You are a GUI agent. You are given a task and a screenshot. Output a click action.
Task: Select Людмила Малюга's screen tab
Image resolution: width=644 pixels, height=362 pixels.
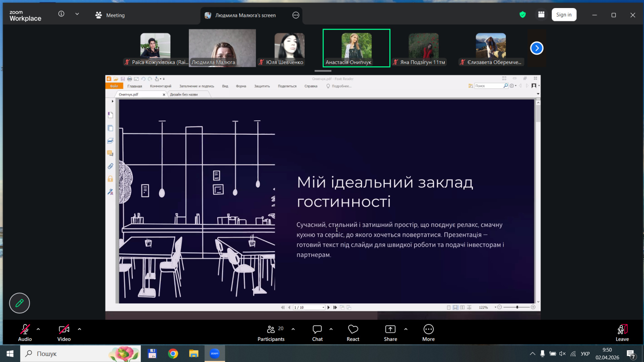pos(245,15)
